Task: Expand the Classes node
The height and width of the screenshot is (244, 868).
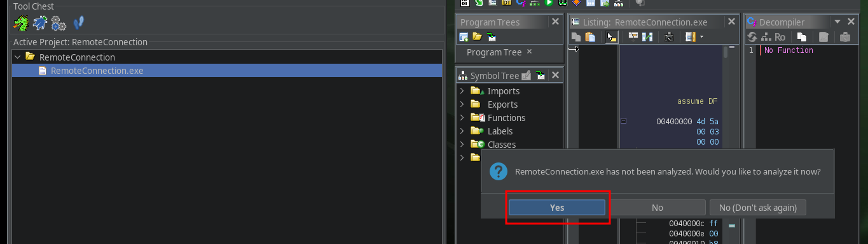Action: pyautogui.click(x=462, y=145)
